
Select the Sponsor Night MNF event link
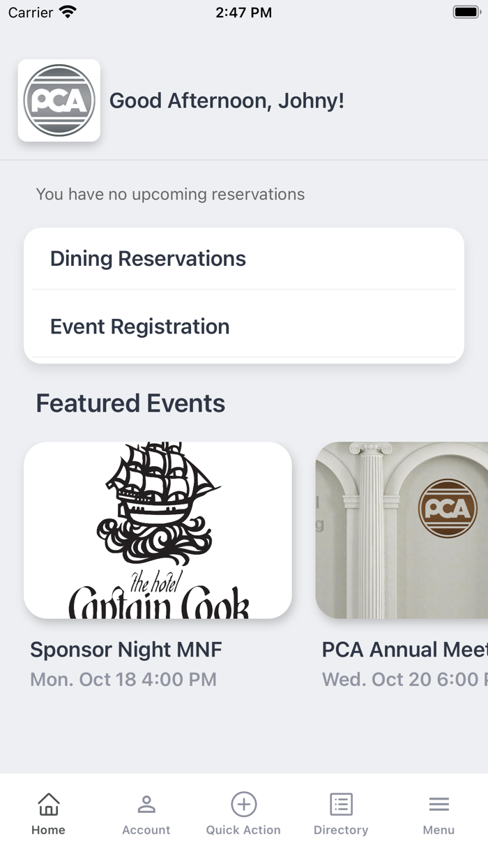click(125, 649)
